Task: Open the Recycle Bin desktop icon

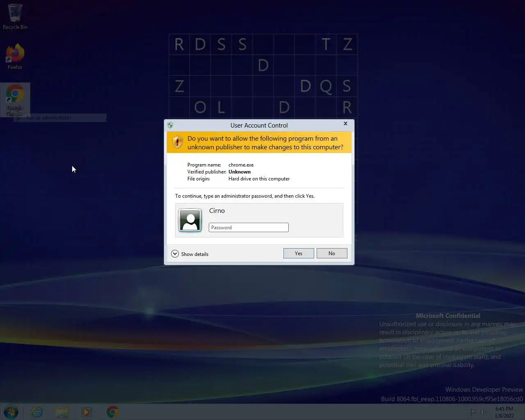Action: click(x=15, y=16)
